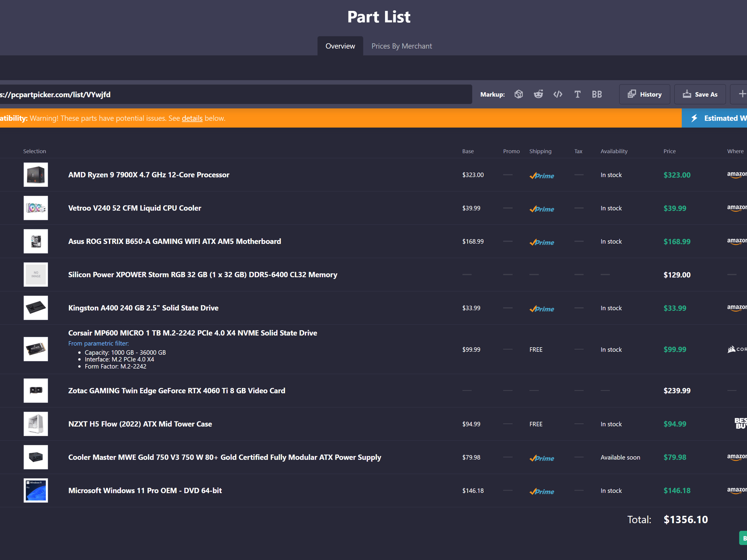The height and width of the screenshot is (560, 747).
Task: Click the $323.00 price for Ryzen processor
Action: point(677,175)
